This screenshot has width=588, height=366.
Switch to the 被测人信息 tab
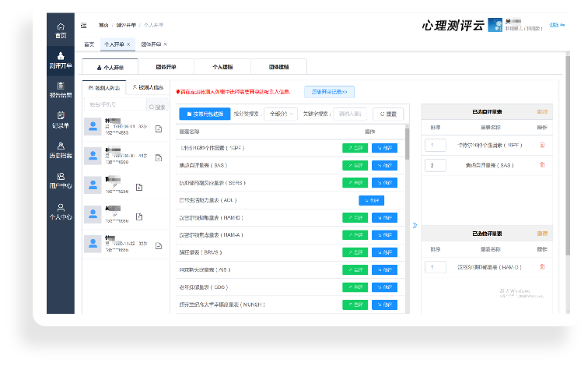coord(148,87)
